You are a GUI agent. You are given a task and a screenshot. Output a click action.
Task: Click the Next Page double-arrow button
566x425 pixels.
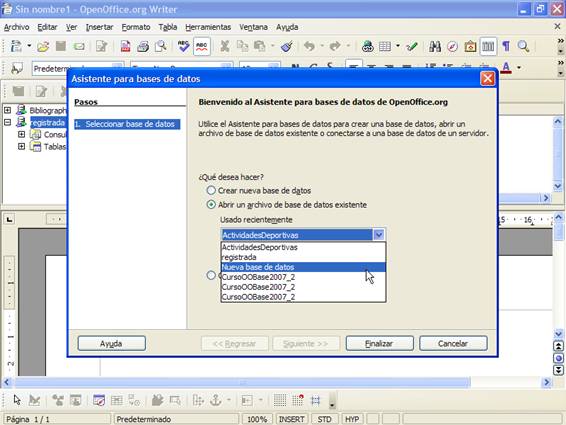558,370
